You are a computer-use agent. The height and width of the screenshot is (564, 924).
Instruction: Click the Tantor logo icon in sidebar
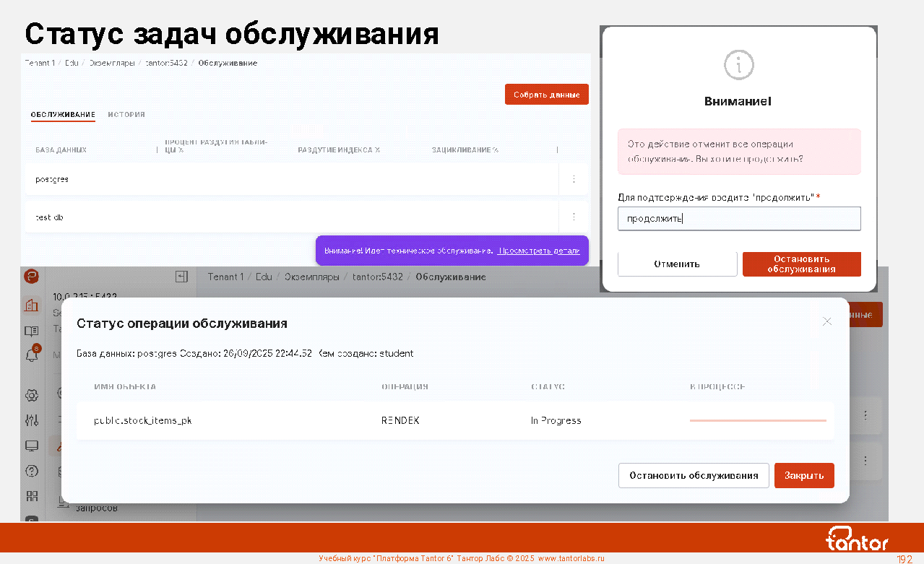coord(31,277)
